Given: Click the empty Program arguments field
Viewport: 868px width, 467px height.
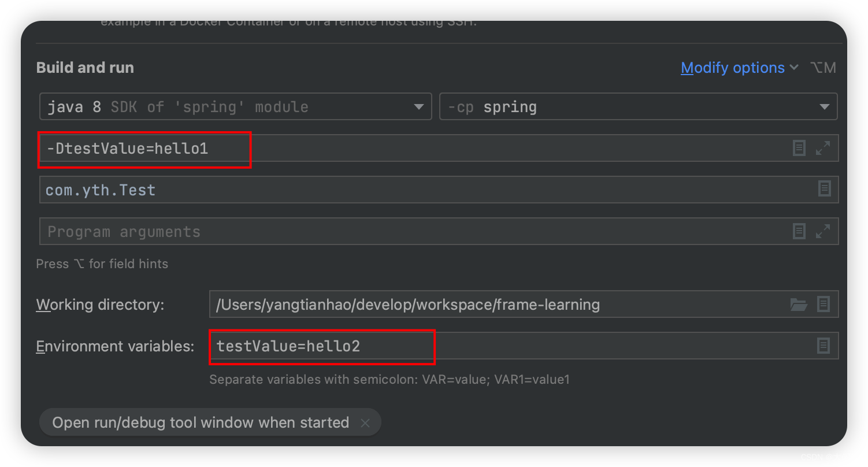Looking at the screenshot, I should tap(405, 232).
